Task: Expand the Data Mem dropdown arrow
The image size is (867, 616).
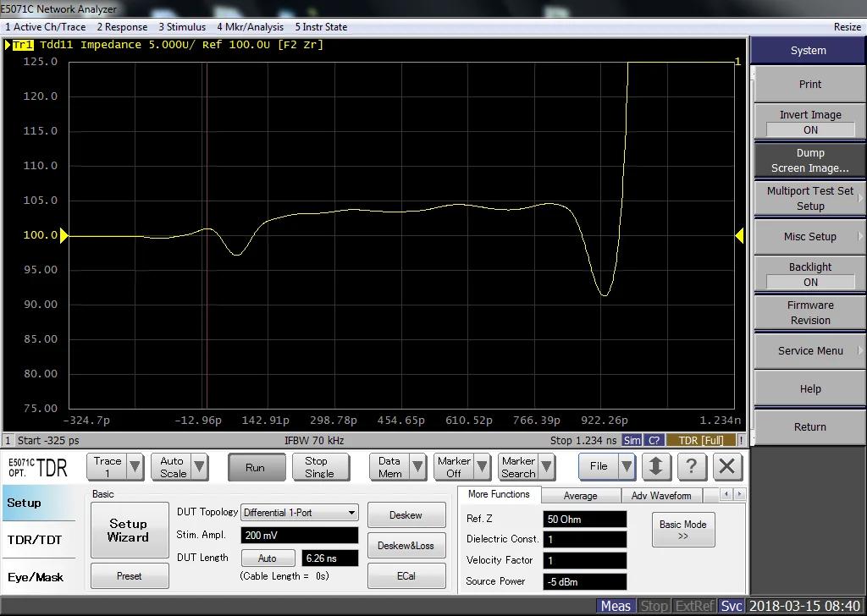Action: point(417,467)
